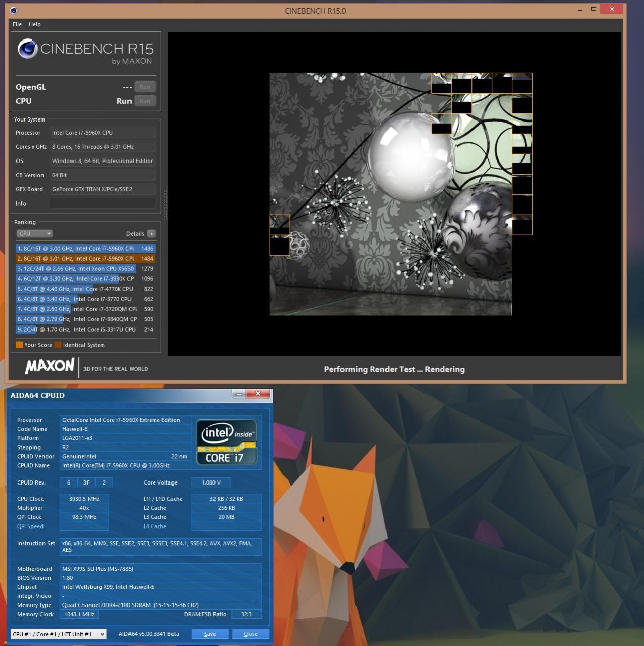Click the BIOS Version 1.80 value

tap(160, 578)
